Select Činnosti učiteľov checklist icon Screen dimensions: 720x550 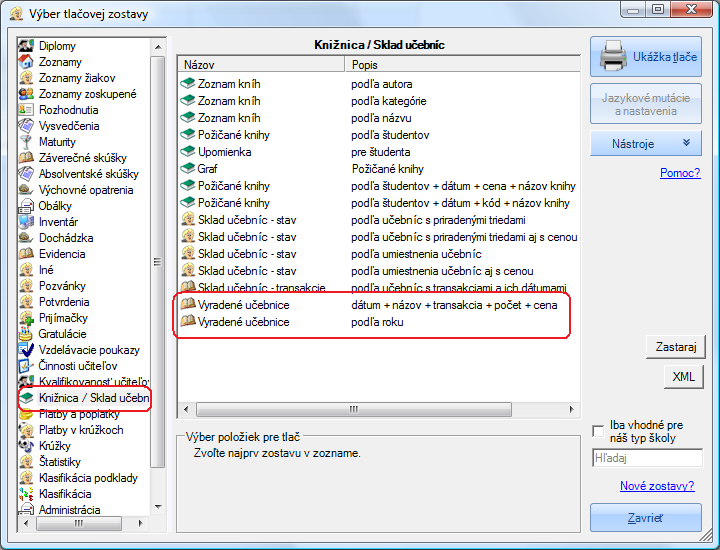26,366
